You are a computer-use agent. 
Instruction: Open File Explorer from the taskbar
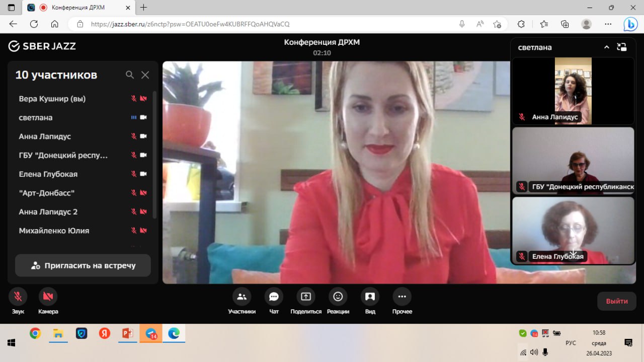coord(58,333)
